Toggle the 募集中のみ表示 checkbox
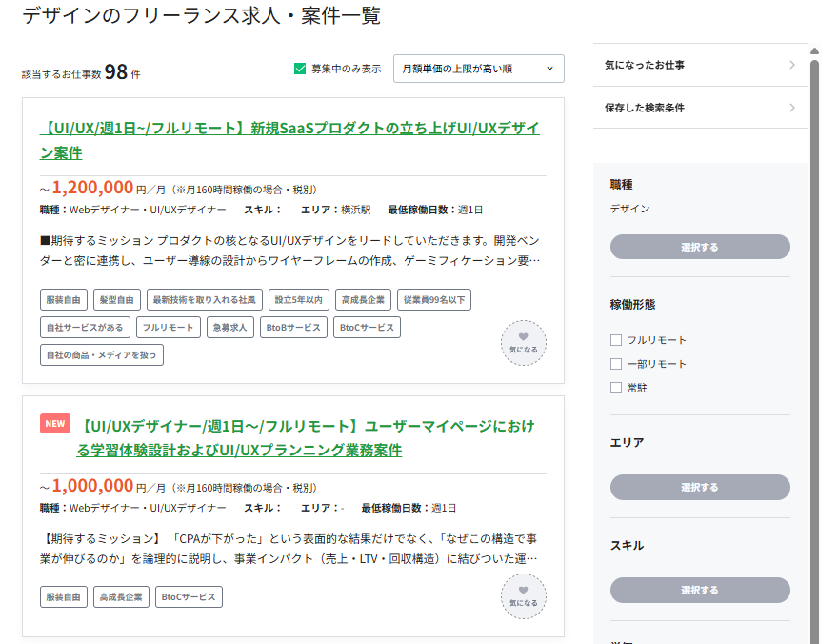The height and width of the screenshot is (644, 838). coord(301,69)
